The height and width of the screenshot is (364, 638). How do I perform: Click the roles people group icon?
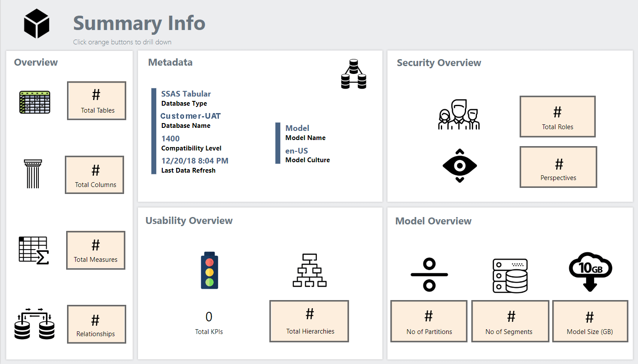(x=459, y=115)
